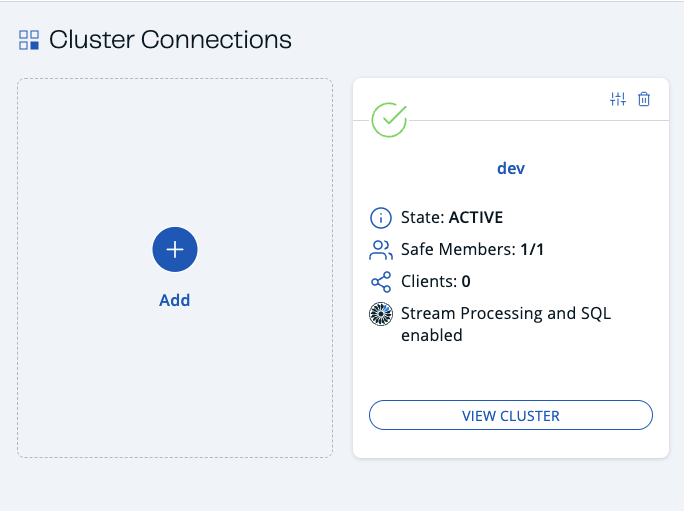Screen dimensions: 684x511
Task: Click the ACTIVE state value
Action: click(476, 217)
